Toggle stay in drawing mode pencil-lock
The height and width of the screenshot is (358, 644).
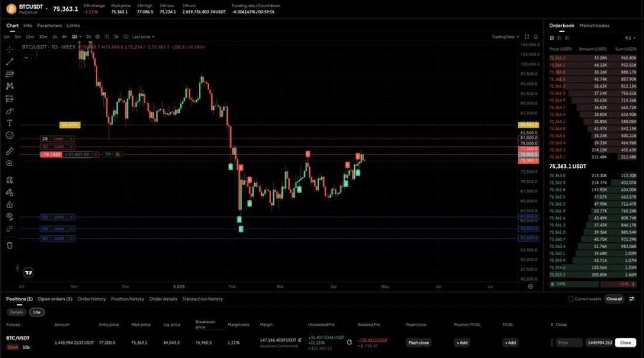pos(9,192)
